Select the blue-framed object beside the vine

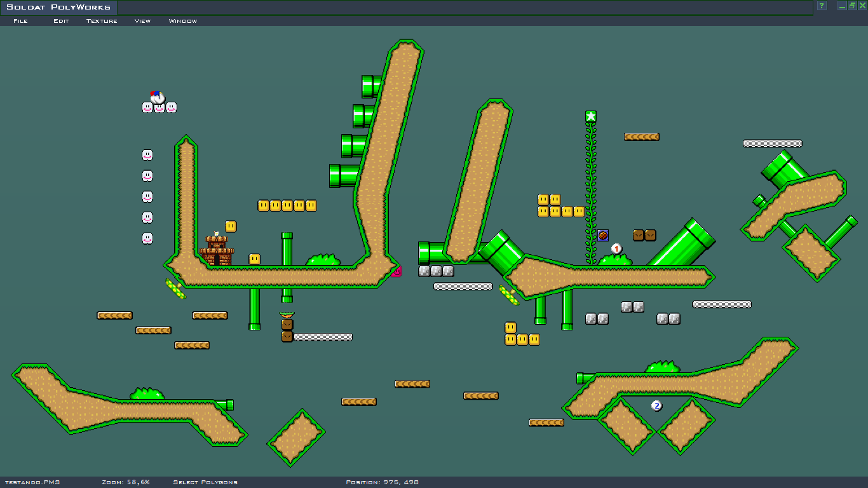[x=603, y=236]
